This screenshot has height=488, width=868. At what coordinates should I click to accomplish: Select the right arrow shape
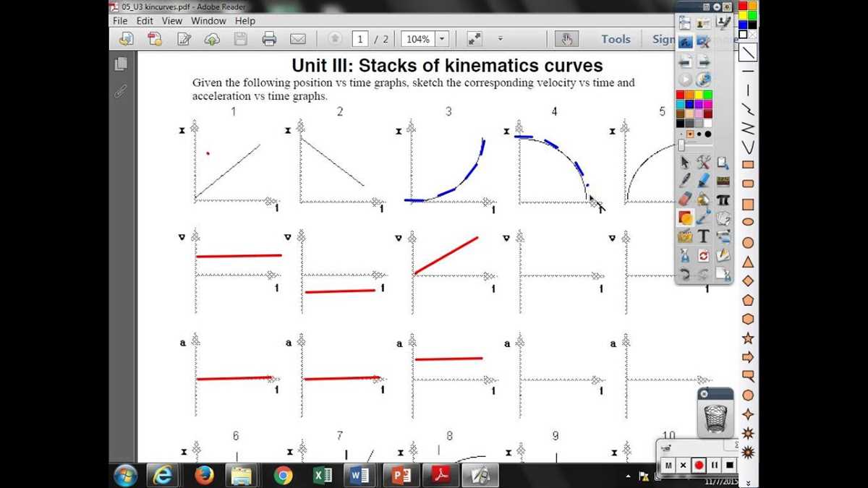748,357
